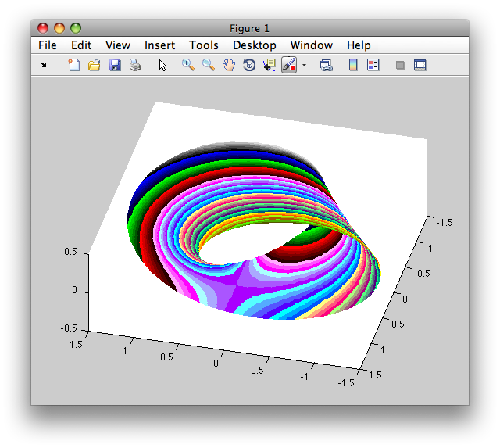Insert a colorbar using toolbar icon

[x=353, y=65]
